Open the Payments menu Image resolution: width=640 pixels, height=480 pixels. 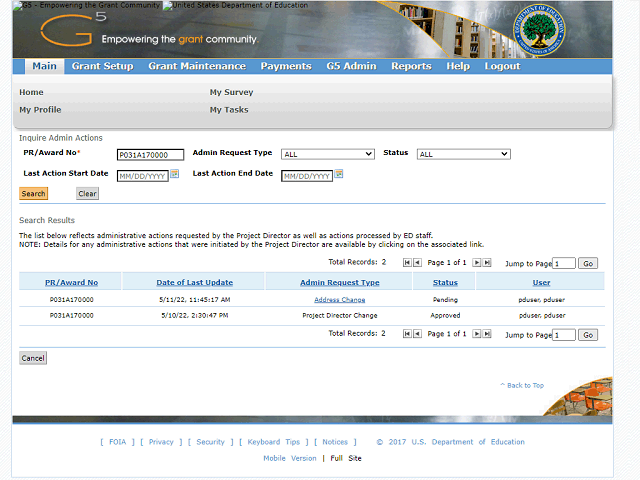tap(286, 66)
